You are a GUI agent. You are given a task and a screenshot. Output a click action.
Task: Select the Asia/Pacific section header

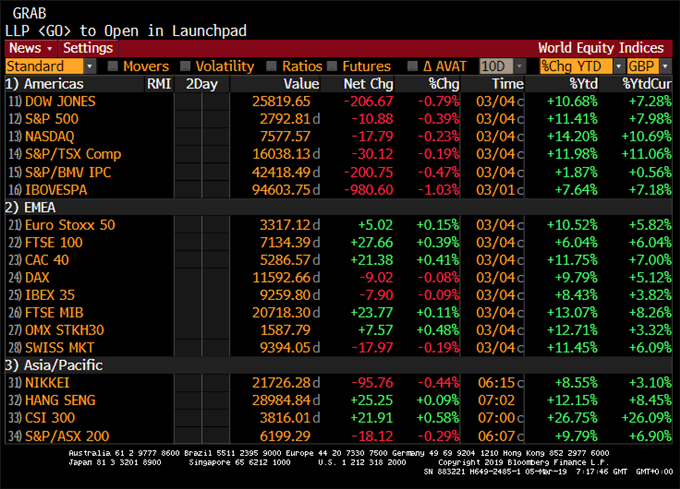(x=54, y=365)
